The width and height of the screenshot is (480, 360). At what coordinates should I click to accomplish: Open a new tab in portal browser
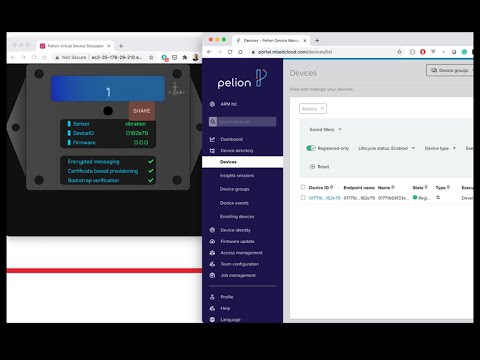coord(317,40)
